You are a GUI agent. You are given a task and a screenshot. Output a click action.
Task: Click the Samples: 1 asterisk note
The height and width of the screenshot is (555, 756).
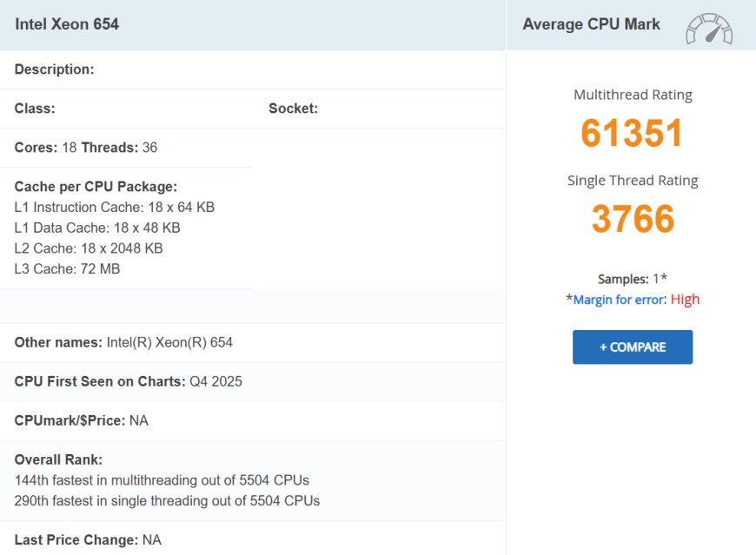(632, 278)
